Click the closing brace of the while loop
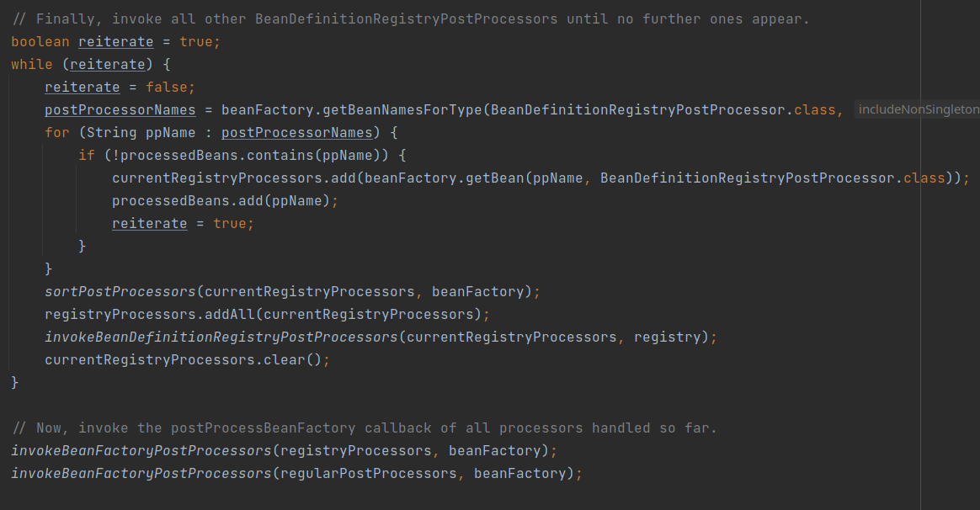 point(15,382)
